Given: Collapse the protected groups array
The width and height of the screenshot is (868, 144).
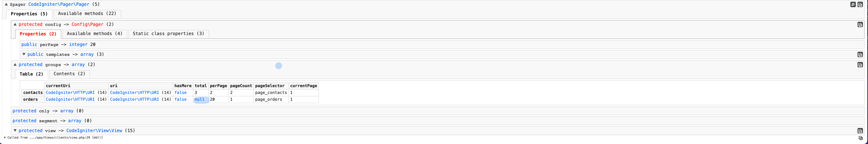Looking at the screenshot, I should [15, 65].
